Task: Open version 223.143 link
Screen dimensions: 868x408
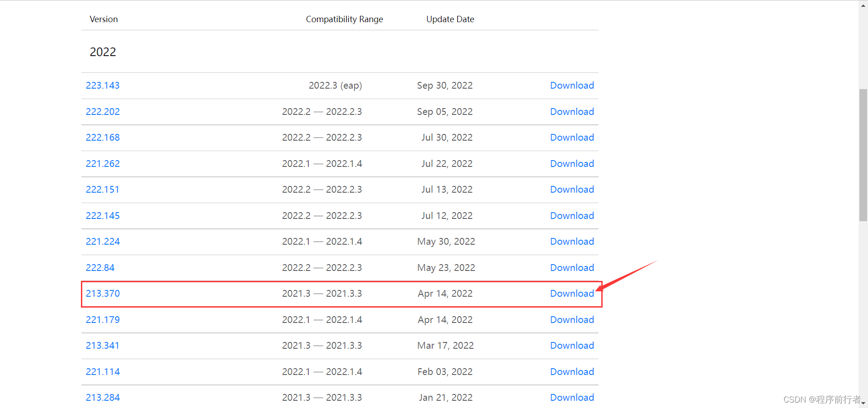Action: click(x=103, y=85)
